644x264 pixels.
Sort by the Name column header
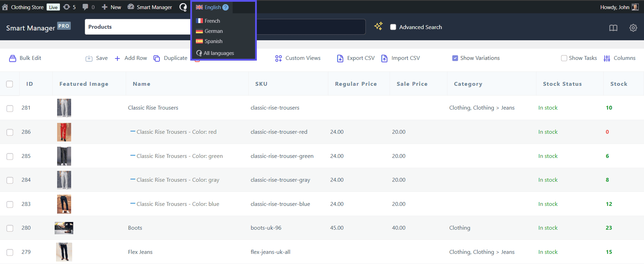pos(142,84)
